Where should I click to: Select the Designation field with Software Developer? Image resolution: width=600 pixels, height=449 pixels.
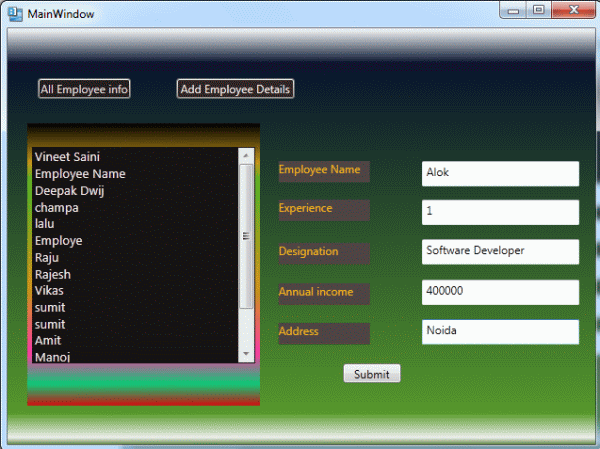pos(500,252)
